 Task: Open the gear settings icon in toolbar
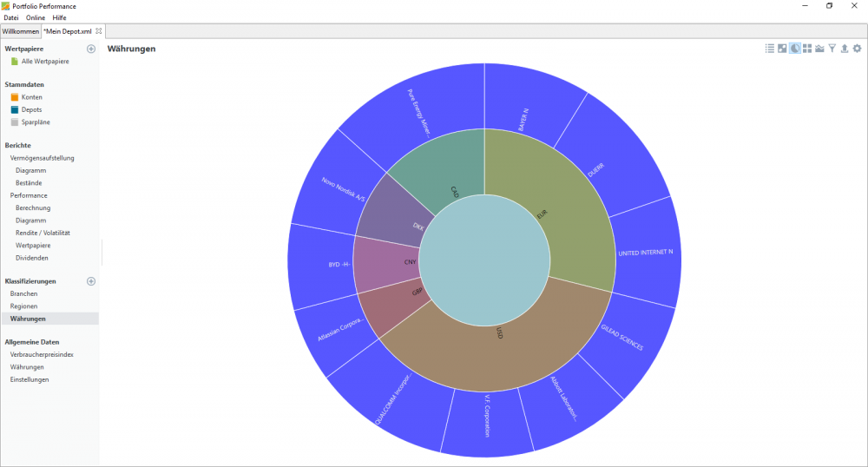tap(857, 49)
